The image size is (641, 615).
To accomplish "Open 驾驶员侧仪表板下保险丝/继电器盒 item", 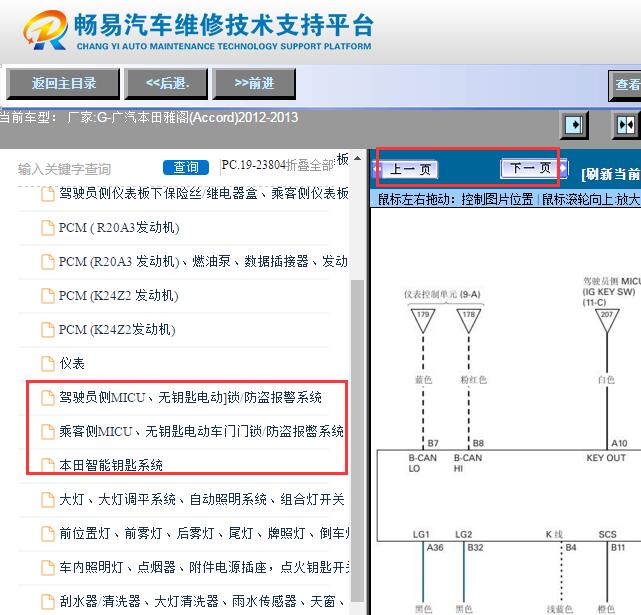I will (x=204, y=193).
